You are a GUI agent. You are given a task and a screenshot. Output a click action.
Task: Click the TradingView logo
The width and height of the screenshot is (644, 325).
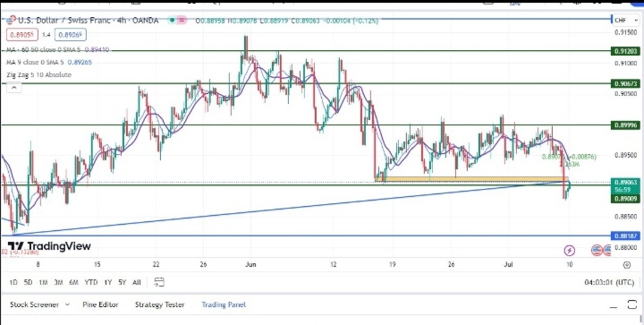49,246
